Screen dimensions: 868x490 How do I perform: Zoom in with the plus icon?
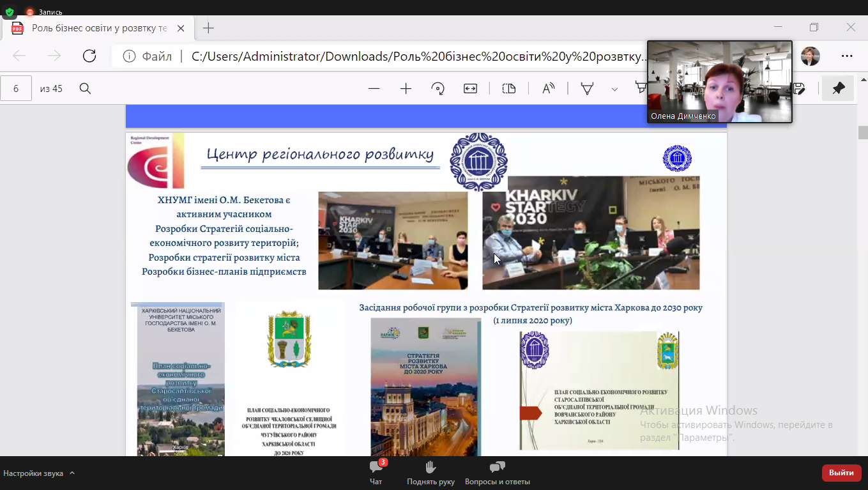click(x=406, y=89)
